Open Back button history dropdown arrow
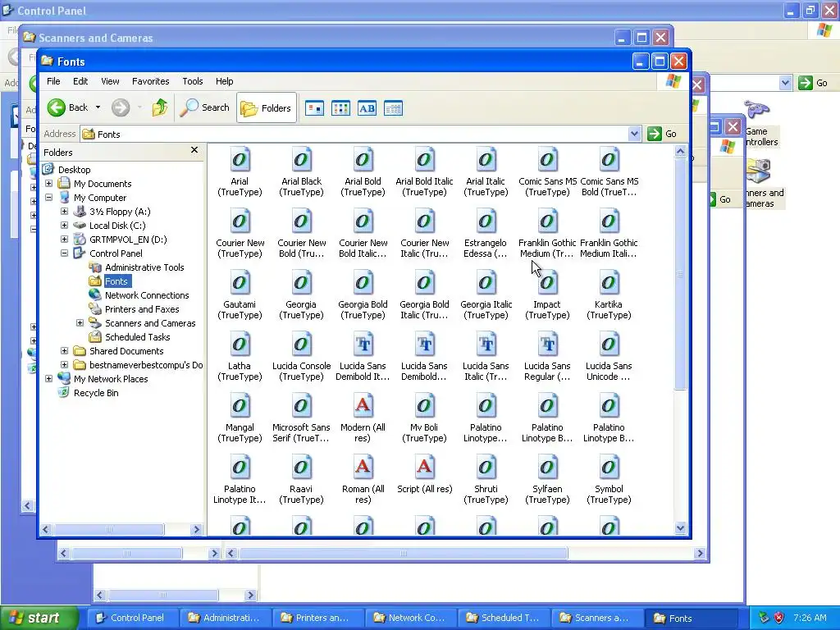This screenshot has width=840, height=630. pyautogui.click(x=98, y=107)
